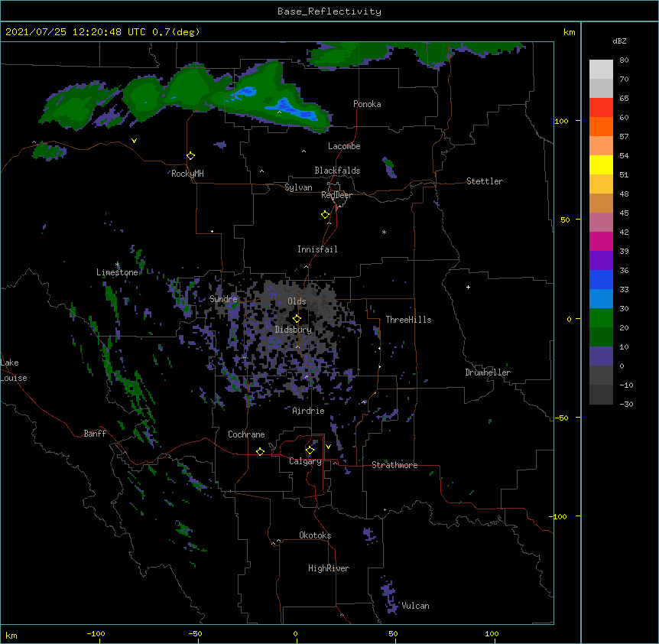Pick the red 60–65 dBZ legend swatch
The height and width of the screenshot is (644, 659).
(601, 108)
